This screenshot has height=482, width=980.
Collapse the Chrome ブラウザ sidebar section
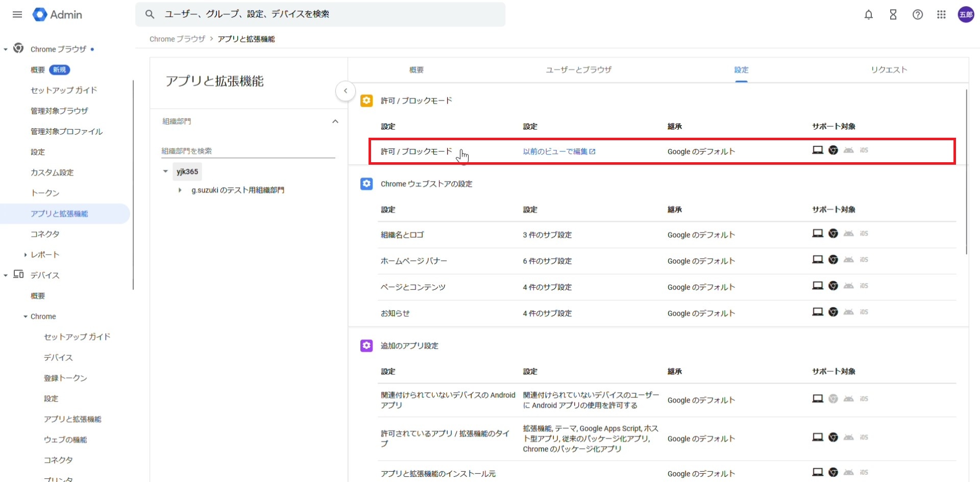click(x=6, y=49)
